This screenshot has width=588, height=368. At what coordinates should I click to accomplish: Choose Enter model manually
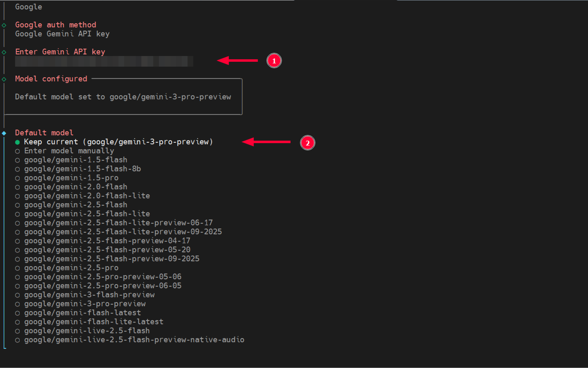pos(69,150)
